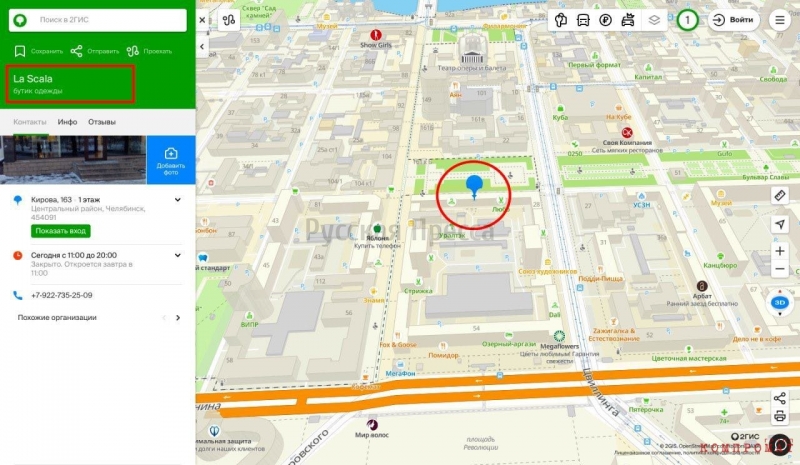800x465 pixels.
Task: Show previous similar organizations with left arrow
Action: pos(164,317)
